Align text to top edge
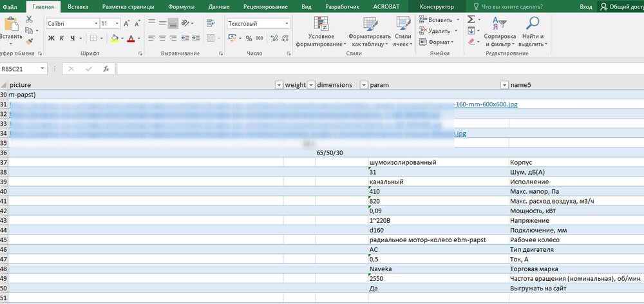The height and width of the screenshot is (304, 644). pyautogui.click(x=151, y=23)
